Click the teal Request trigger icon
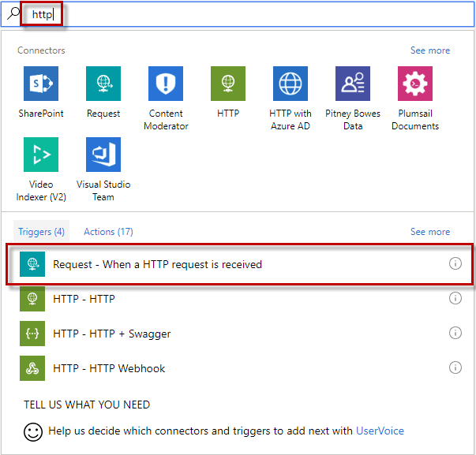This screenshot has height=455, width=476. pos(32,264)
